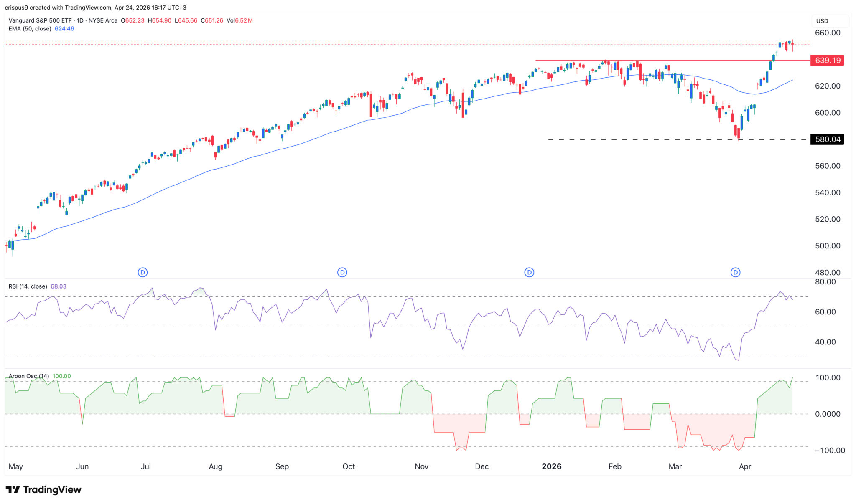Select the EMA (50, close) indicator label
The height and width of the screenshot is (504, 856).
pyautogui.click(x=29, y=29)
